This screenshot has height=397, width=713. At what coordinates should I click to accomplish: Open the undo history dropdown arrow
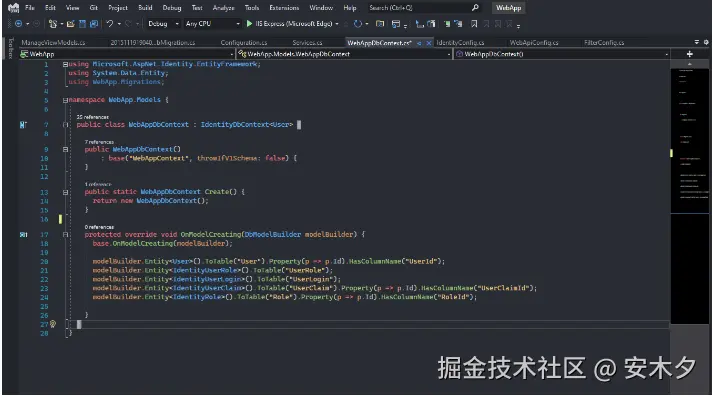[x=119, y=24]
